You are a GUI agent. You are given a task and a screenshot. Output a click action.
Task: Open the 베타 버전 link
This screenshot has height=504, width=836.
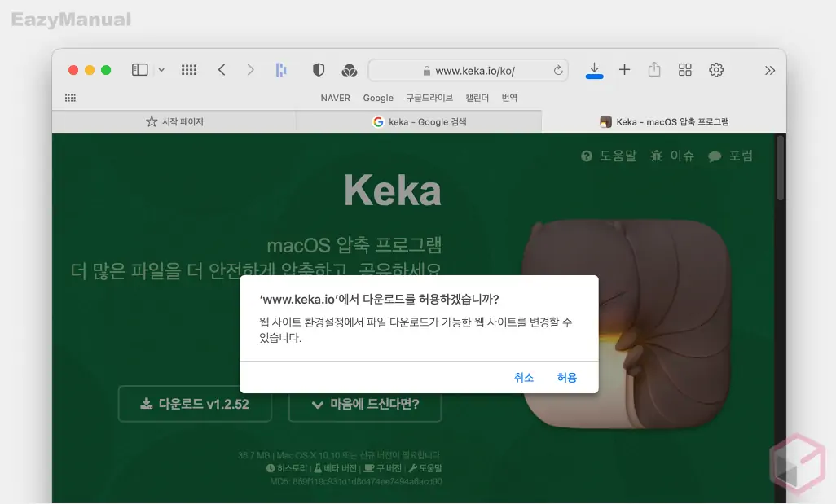335,468
